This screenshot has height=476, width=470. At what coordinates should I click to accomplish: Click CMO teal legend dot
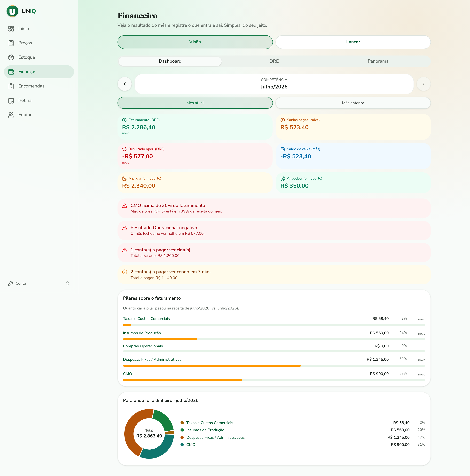click(x=182, y=445)
